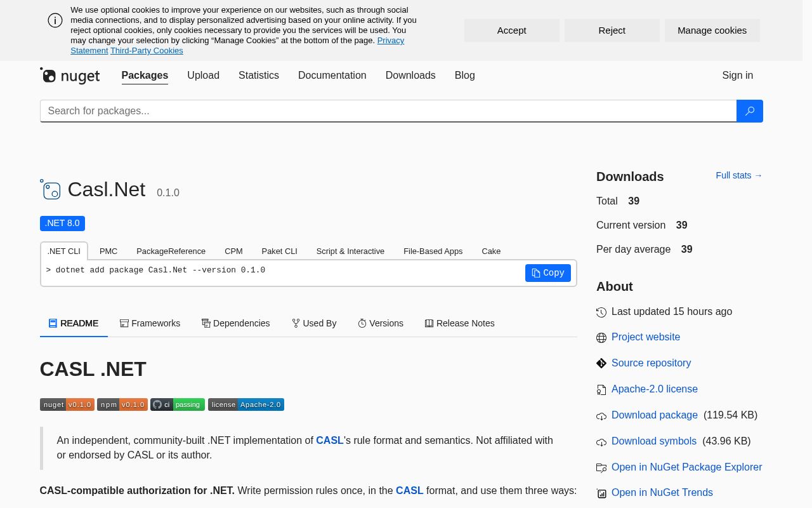
Task: Click the git icon beside Source repository
Action: point(601,363)
